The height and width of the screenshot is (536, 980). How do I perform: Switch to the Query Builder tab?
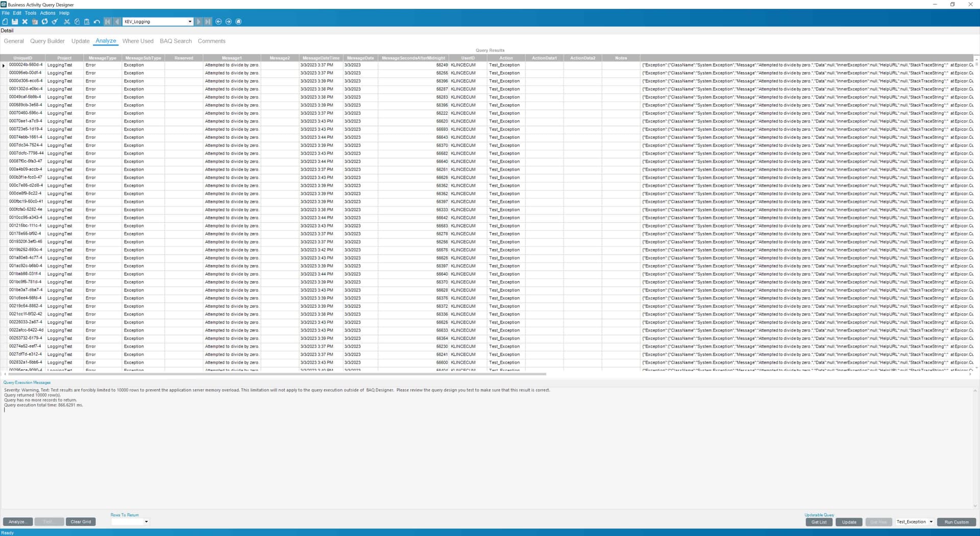point(47,41)
